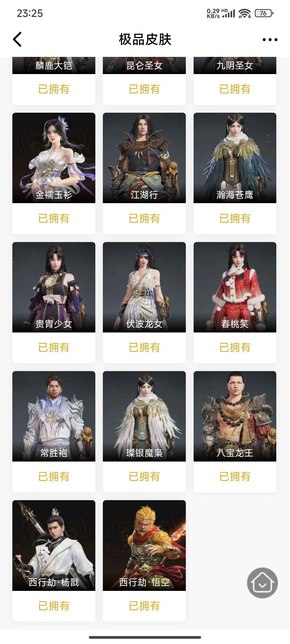The height and width of the screenshot is (644, 290).
Task: Tap the battery indicator icon
Action: pos(264,13)
